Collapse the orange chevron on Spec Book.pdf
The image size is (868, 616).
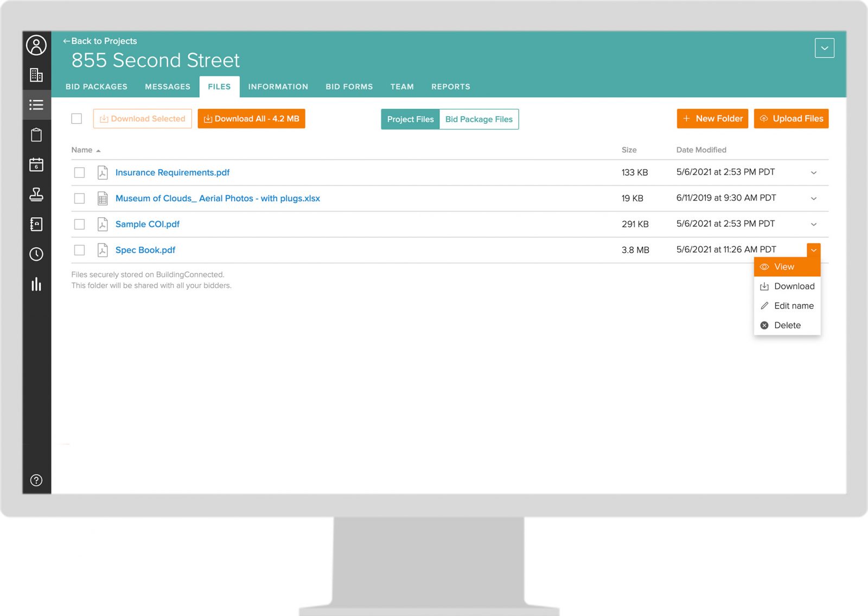(813, 250)
